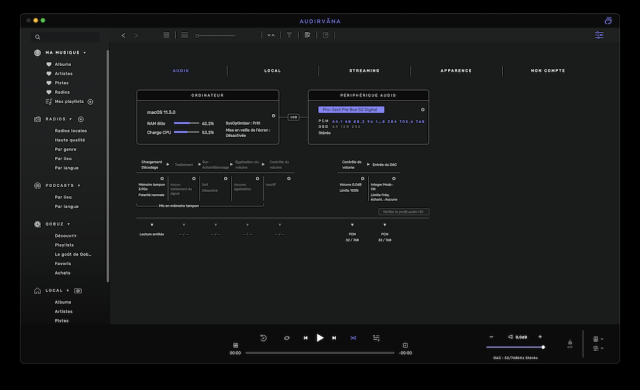The width and height of the screenshot is (640, 390).
Task: Click the volume slider in player bar
Action: click(515, 347)
